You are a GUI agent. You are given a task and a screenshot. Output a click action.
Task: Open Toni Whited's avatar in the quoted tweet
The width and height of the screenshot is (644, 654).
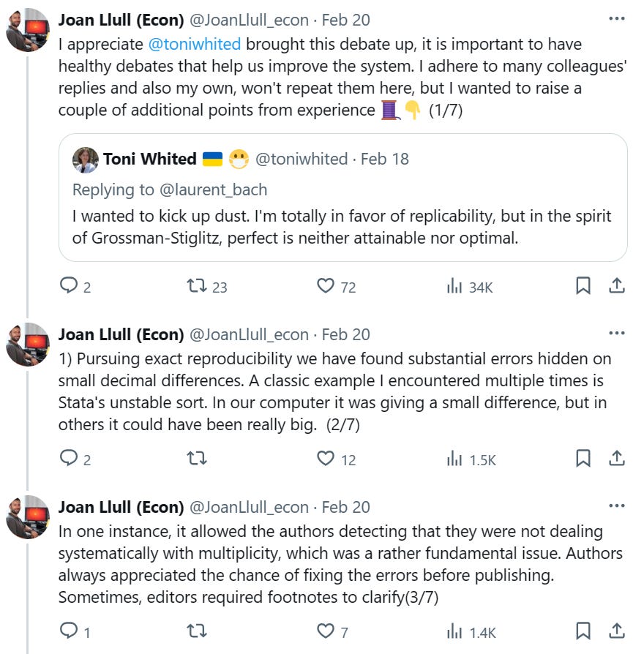click(x=86, y=159)
